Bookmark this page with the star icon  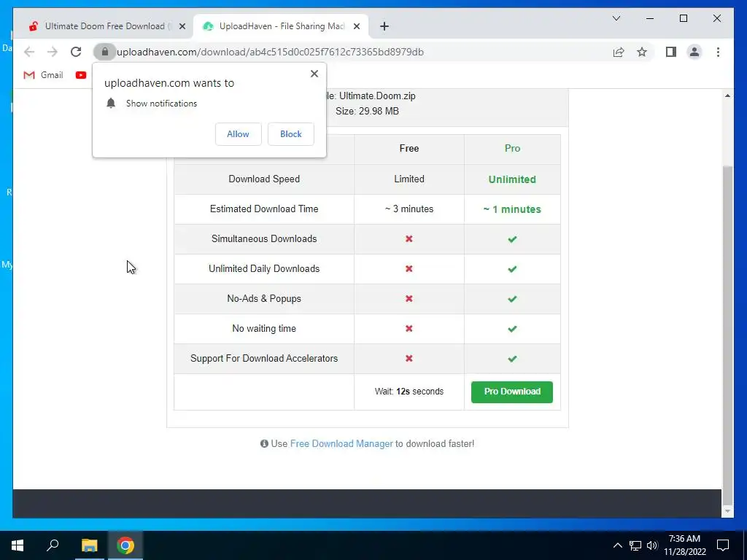pyautogui.click(x=642, y=52)
